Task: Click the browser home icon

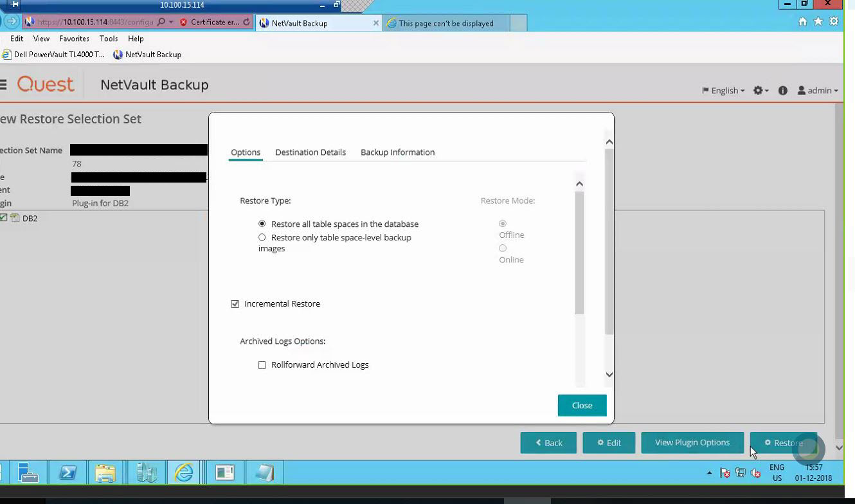Action: (802, 22)
